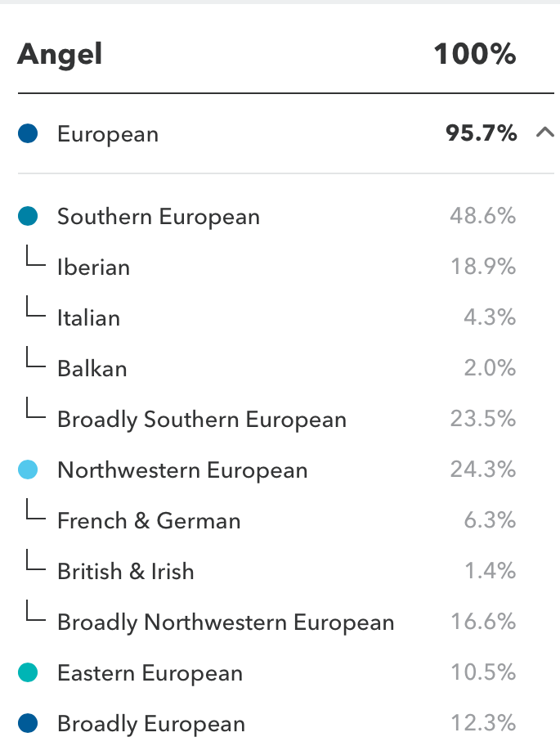Click the Broadly European blue dot

tap(28, 723)
